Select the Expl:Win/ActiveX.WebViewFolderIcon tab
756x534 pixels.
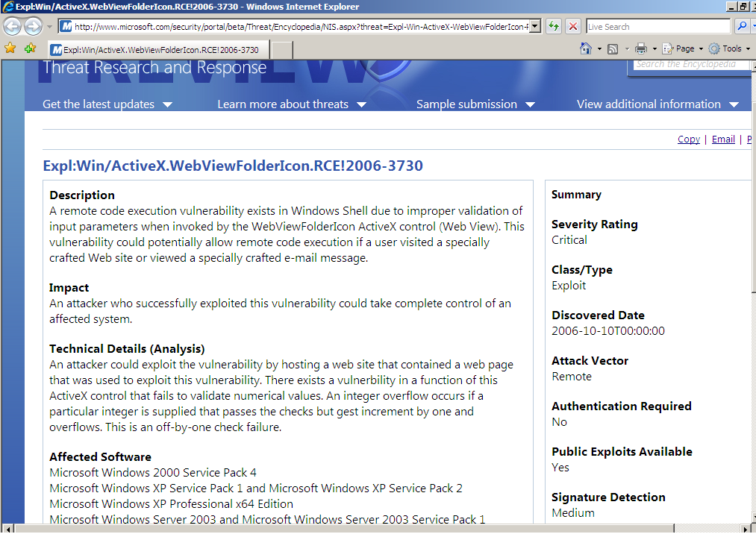(158, 50)
